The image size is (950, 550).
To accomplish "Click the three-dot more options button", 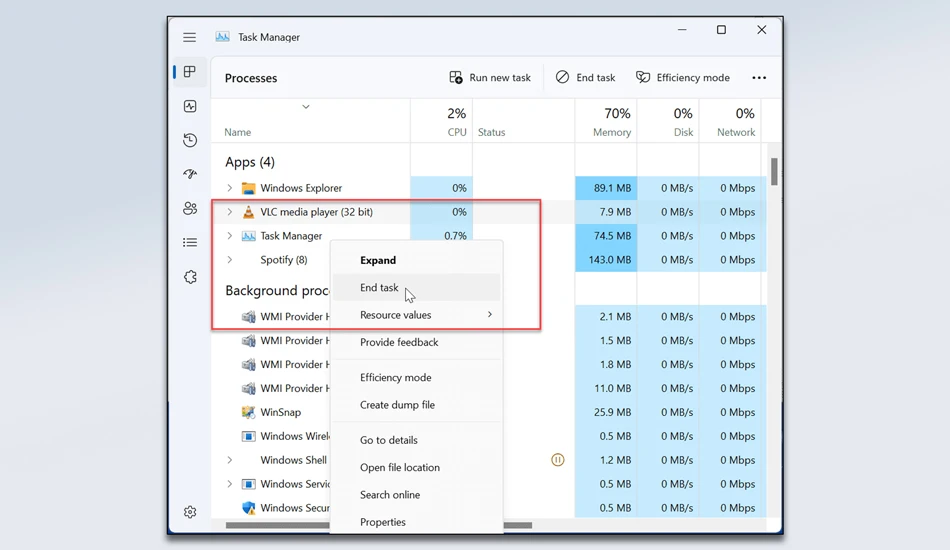I will click(759, 78).
